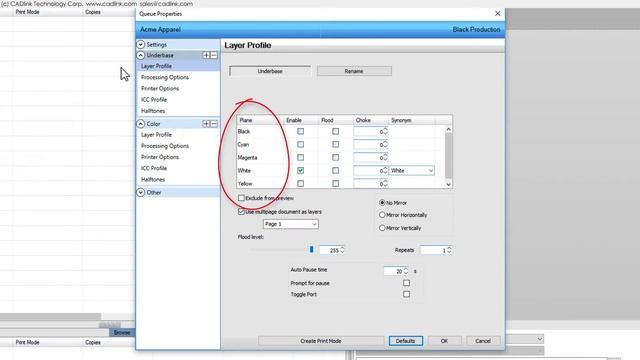Select Layer Profile under Underbase
Viewport: 640px width, 360px height.
[156, 66]
